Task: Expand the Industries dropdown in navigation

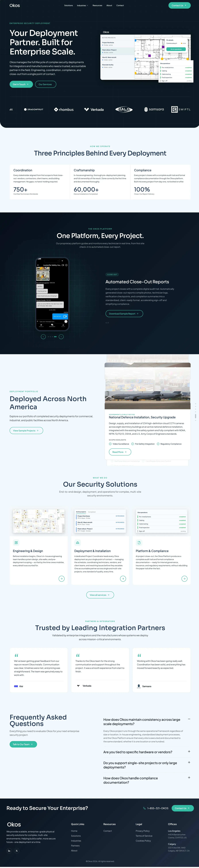Action: (82, 5)
